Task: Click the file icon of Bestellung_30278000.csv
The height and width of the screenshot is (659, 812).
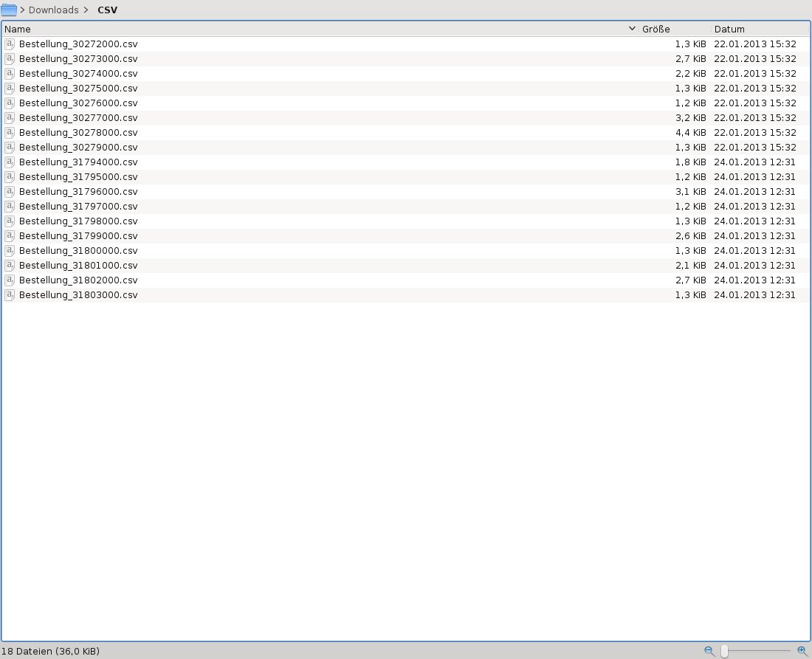Action: click(10, 133)
